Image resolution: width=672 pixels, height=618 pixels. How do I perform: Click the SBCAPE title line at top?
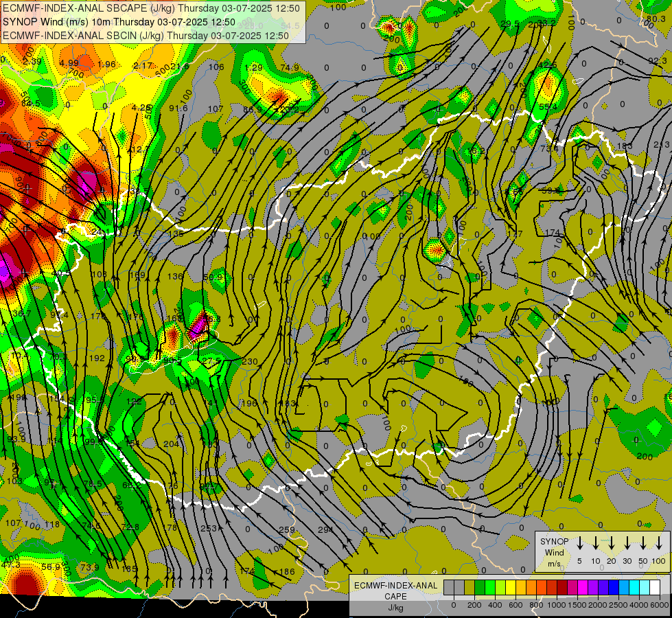click(x=151, y=8)
